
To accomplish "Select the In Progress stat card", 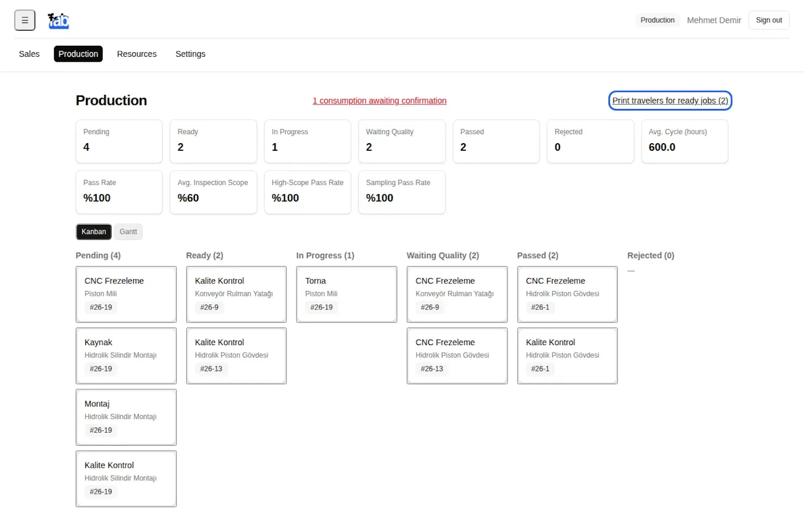I will pos(308,141).
